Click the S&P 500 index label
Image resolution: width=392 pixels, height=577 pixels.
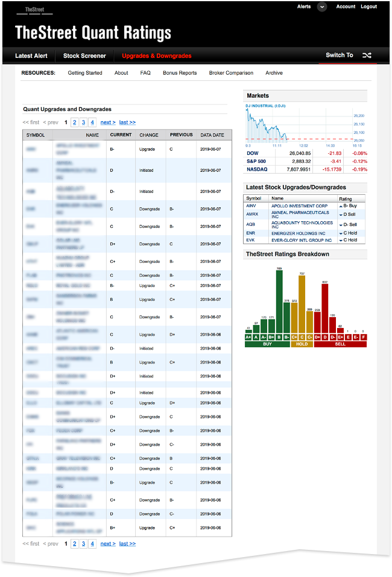coord(256,161)
